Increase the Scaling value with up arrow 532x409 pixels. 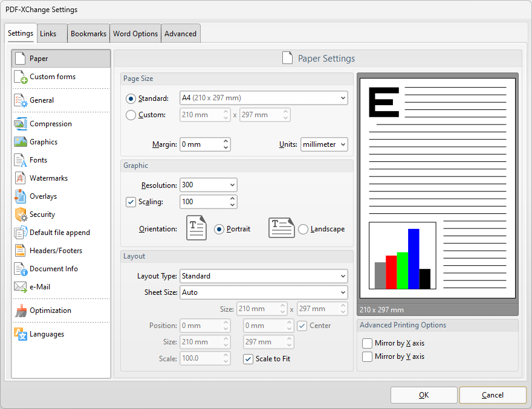[x=232, y=198]
